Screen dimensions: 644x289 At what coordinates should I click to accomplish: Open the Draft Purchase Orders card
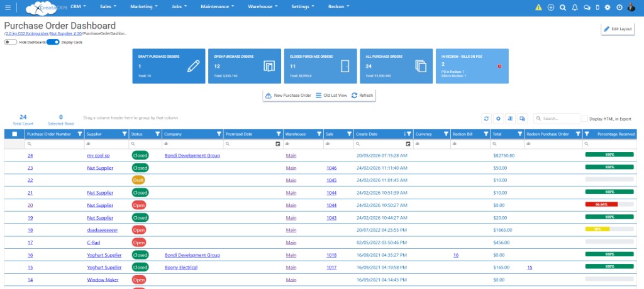(169, 66)
